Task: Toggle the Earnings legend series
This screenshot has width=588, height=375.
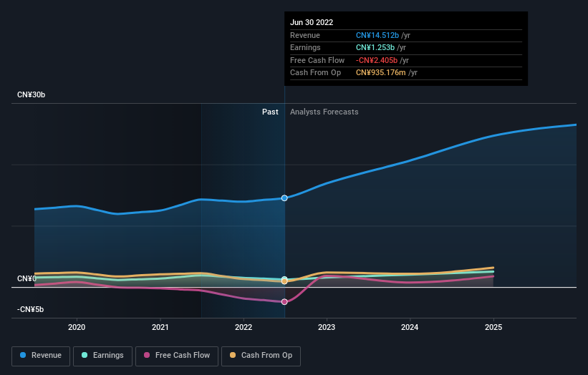Action: (102, 356)
